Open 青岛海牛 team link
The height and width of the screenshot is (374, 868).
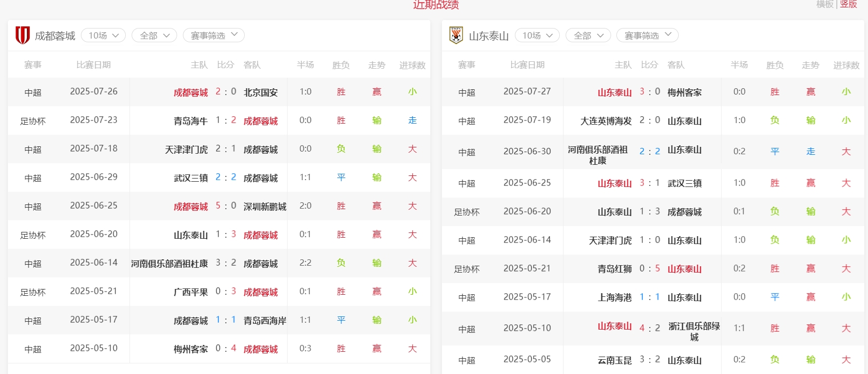190,121
